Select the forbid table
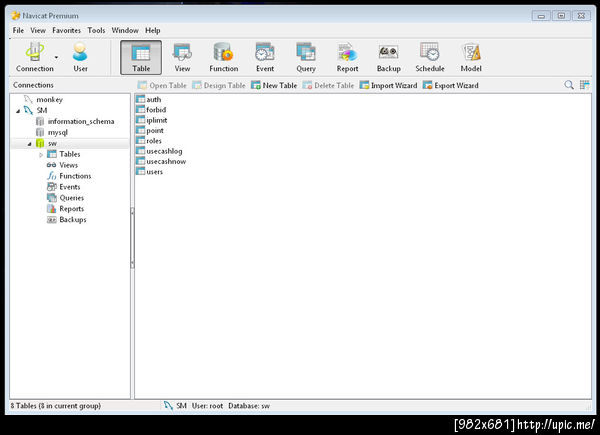600x435 pixels. pos(156,110)
